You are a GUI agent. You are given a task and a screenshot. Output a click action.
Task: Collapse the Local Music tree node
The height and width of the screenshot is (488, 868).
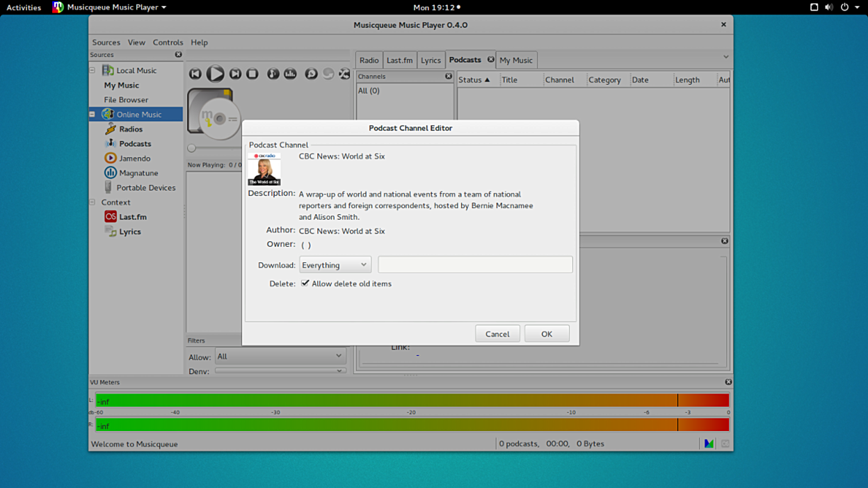[93, 70]
